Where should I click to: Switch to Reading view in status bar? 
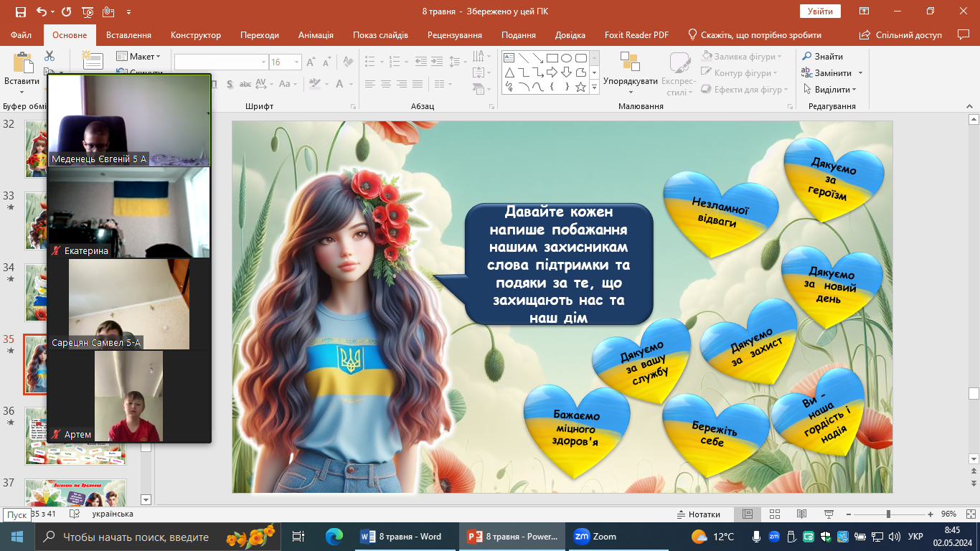(801, 514)
